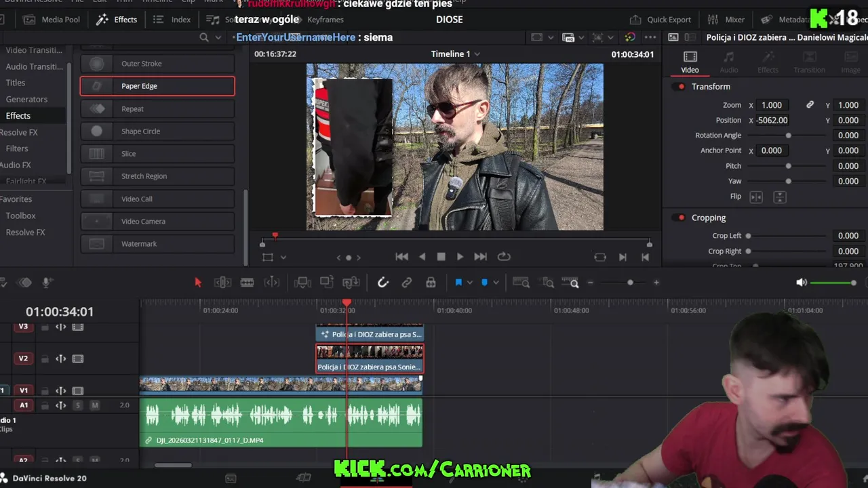Select the Toolbox category
The width and height of the screenshot is (868, 488).
click(21, 216)
